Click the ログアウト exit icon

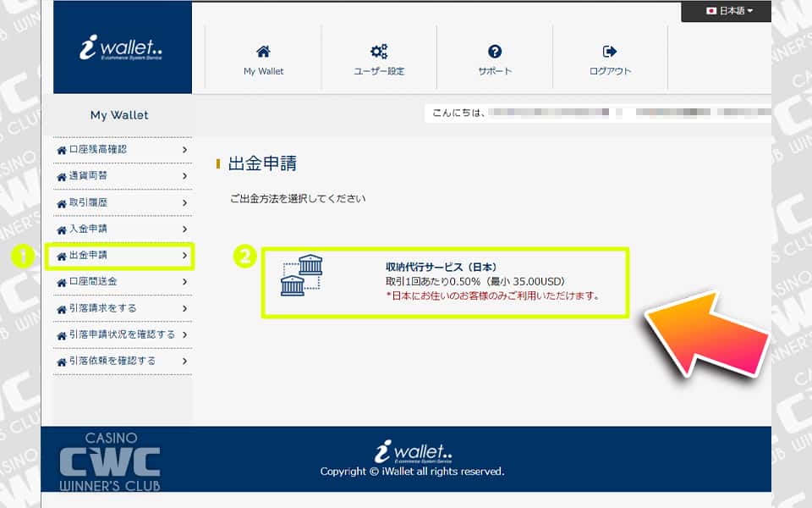click(x=610, y=52)
